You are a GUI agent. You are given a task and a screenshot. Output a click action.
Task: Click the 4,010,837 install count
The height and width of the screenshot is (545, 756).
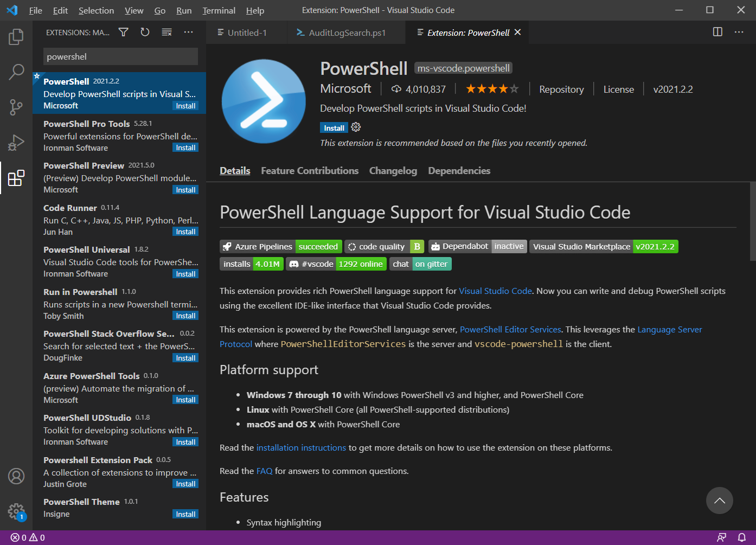[419, 89]
